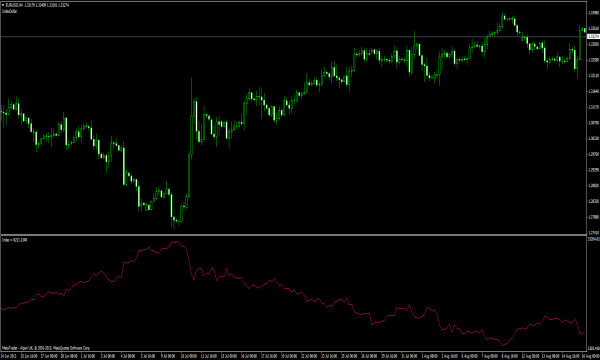Click the horizontal bid price line on the chart

click(x=293, y=37)
